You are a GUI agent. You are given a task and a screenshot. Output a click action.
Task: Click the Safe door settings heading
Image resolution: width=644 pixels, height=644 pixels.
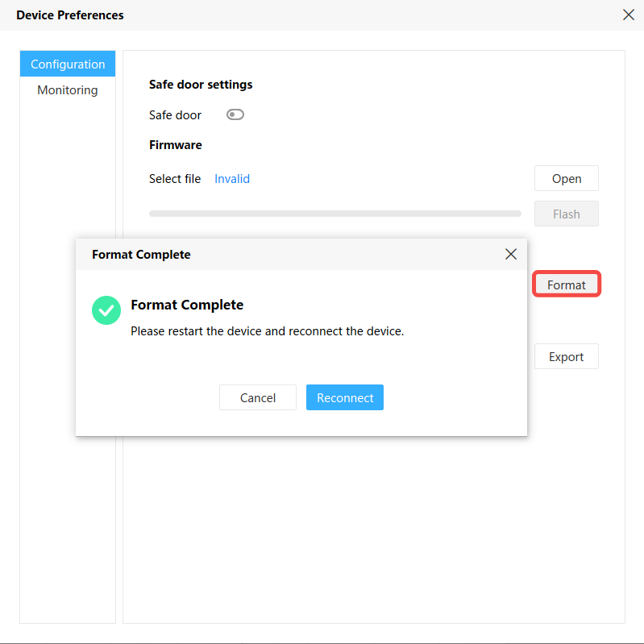click(x=201, y=84)
